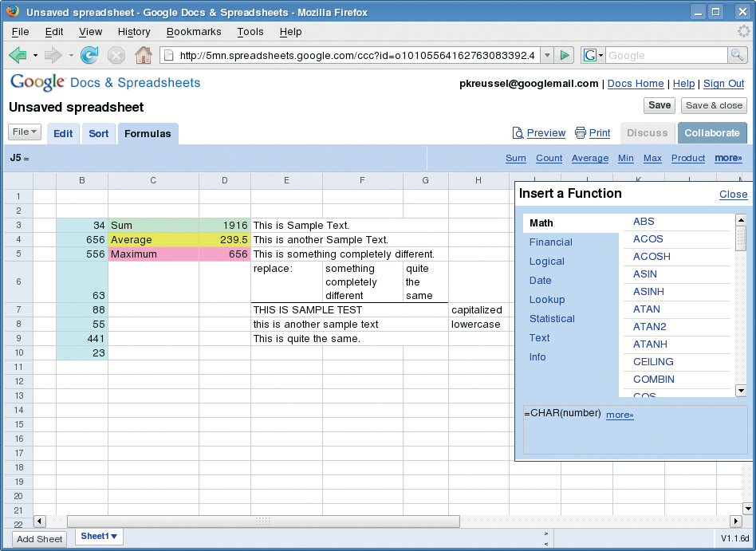Open the Help menu in menu bar
The width and height of the screenshot is (756, 551).
290,32
